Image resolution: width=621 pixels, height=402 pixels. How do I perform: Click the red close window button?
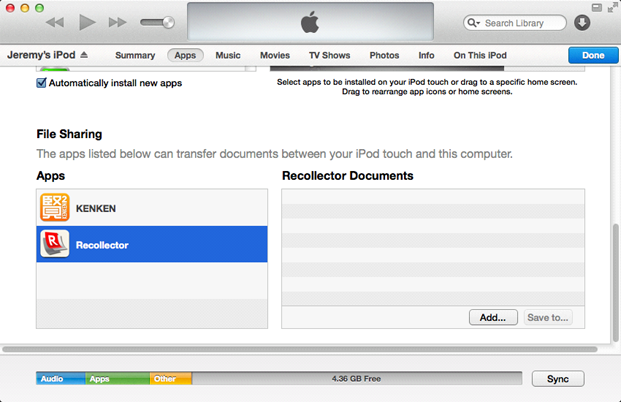[10, 8]
